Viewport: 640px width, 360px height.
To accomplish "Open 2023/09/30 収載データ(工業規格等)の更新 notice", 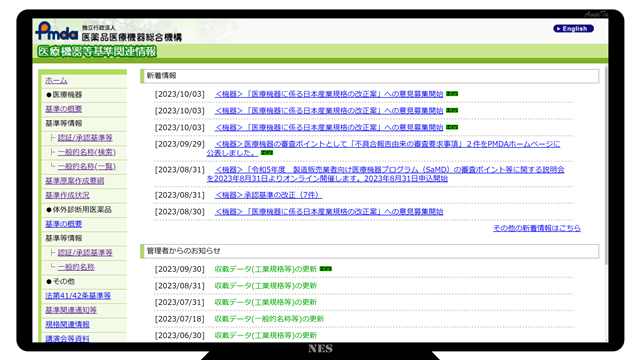I will pos(266,269).
